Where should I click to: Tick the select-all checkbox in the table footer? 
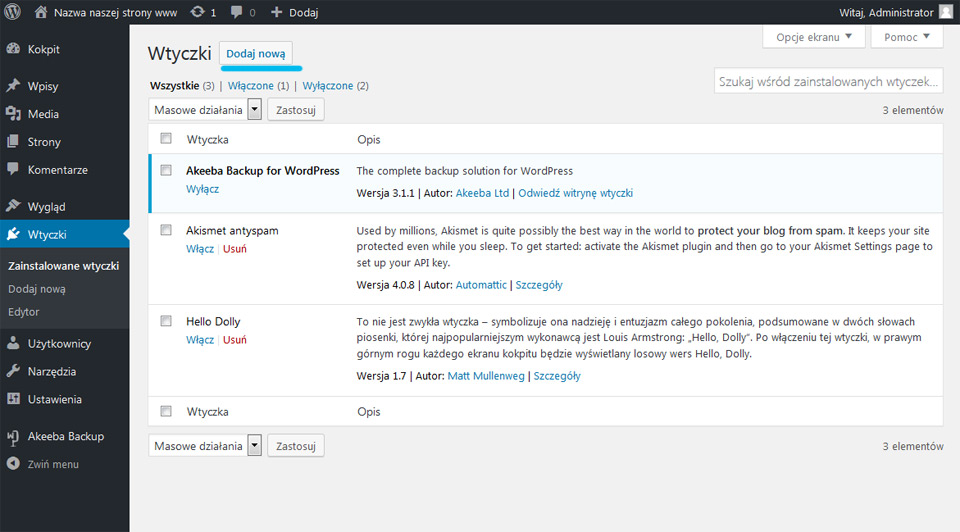166,411
